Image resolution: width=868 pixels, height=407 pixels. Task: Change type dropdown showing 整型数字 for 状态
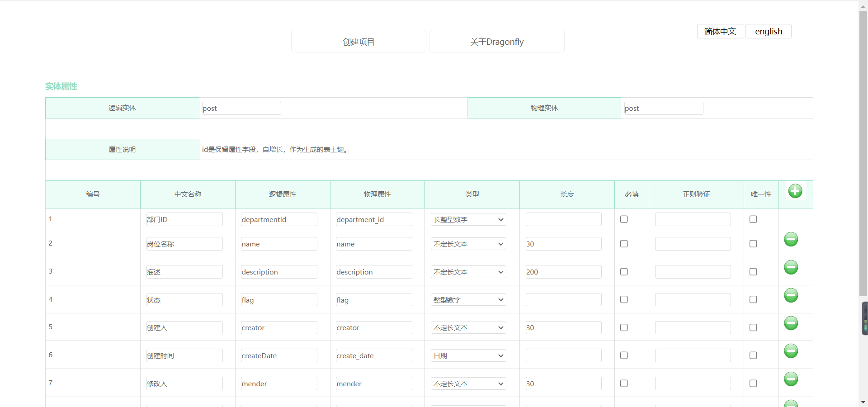(468, 300)
